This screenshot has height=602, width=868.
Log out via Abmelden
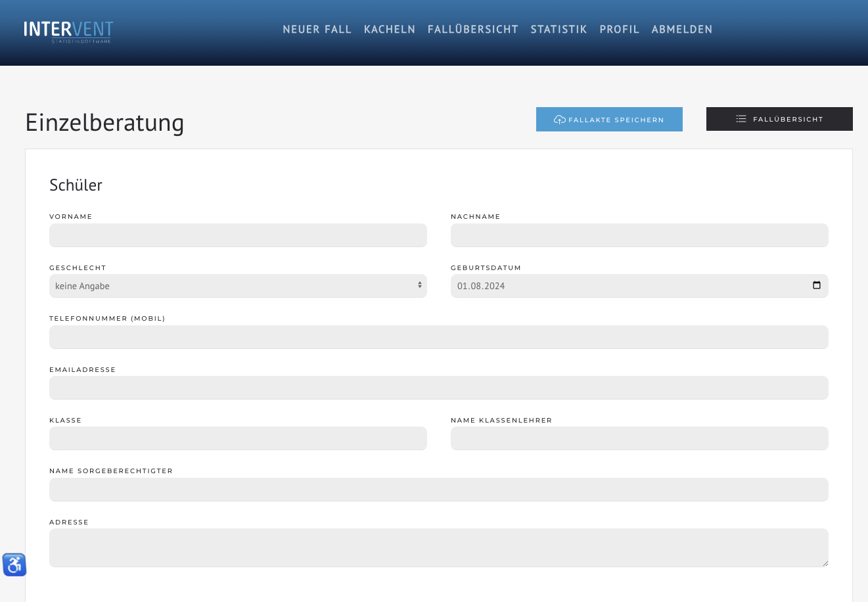681,30
